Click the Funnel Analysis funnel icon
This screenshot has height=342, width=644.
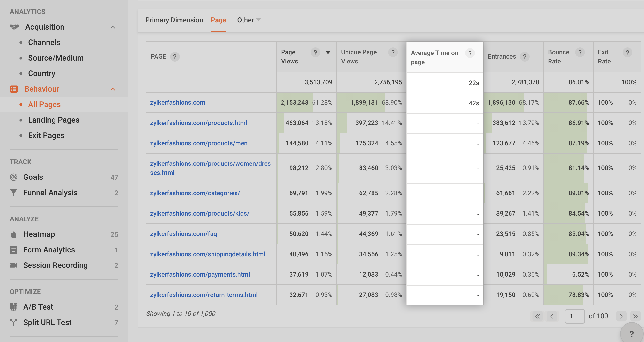click(14, 193)
